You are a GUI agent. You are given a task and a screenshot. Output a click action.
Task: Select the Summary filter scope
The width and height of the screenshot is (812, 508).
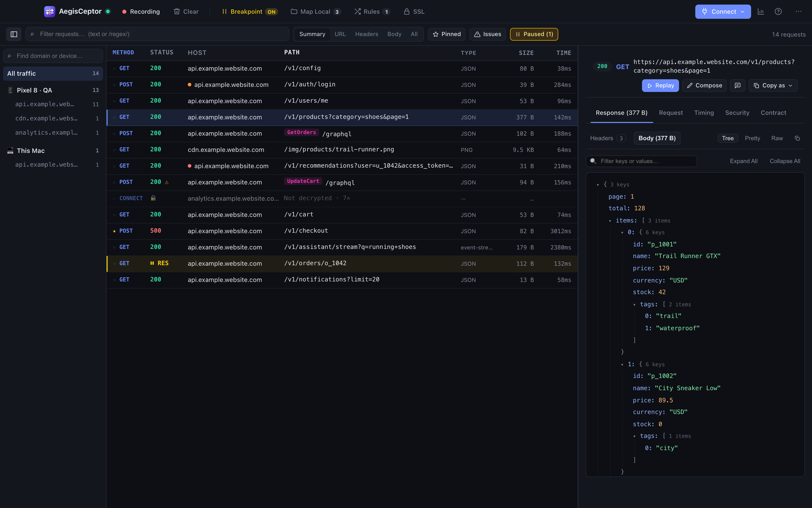[x=312, y=34]
